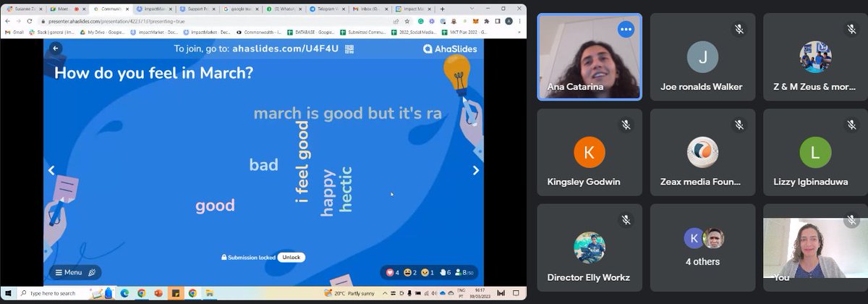Screen dimensions: 868x304
Task: Open PowerPoint from the taskbar
Action: click(158, 293)
